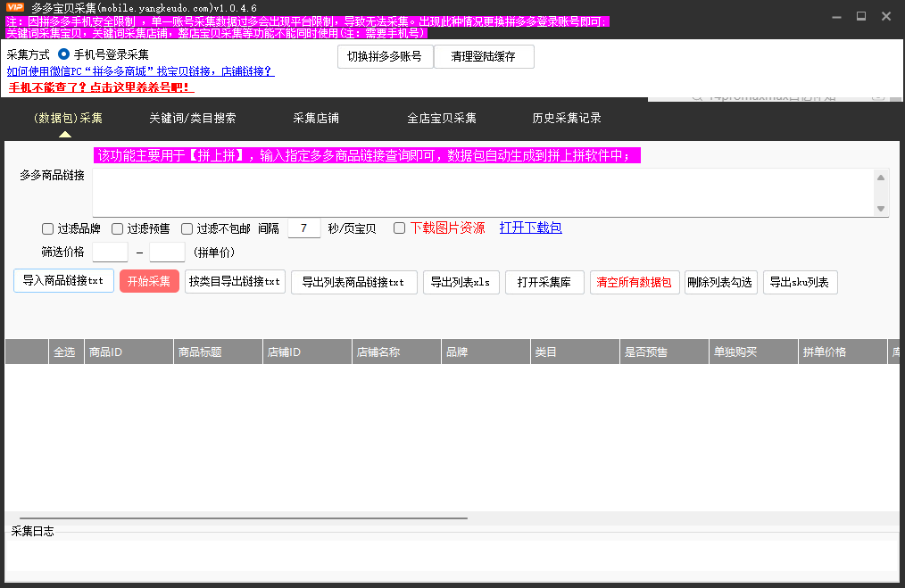The height and width of the screenshot is (588, 905).
Task: Click scroll down arrow of link text area
Action: [x=881, y=209]
